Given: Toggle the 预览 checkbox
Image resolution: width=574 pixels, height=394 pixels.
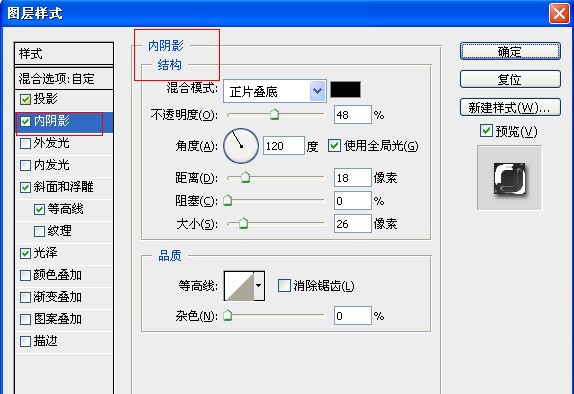Looking at the screenshot, I should tap(486, 130).
